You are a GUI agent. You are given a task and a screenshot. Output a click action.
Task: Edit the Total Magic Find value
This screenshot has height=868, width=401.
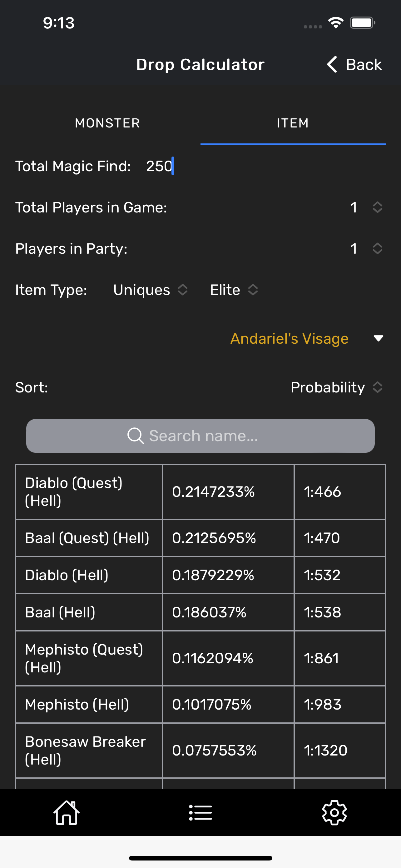click(159, 166)
